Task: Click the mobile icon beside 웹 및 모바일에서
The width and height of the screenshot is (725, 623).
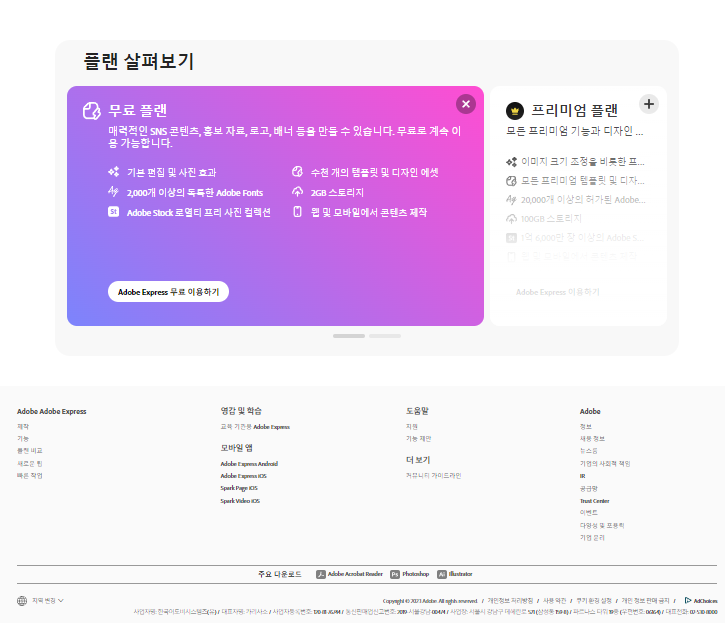Action: tap(297, 212)
